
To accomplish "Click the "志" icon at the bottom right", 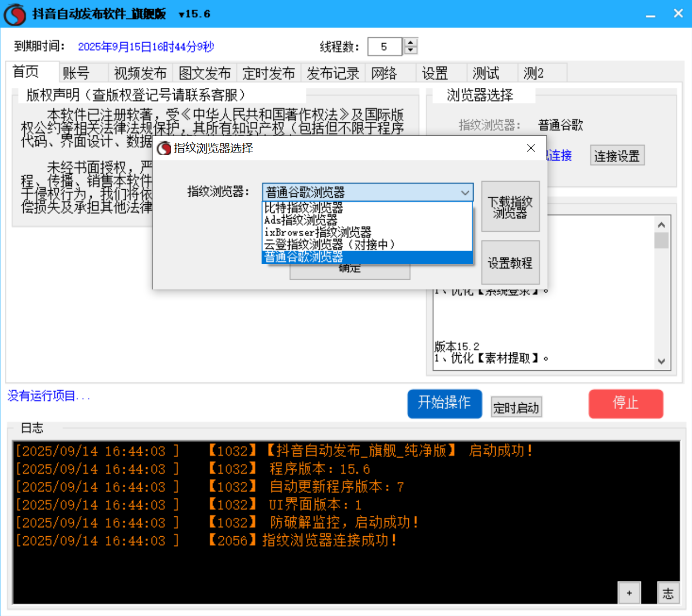I will 668,593.
